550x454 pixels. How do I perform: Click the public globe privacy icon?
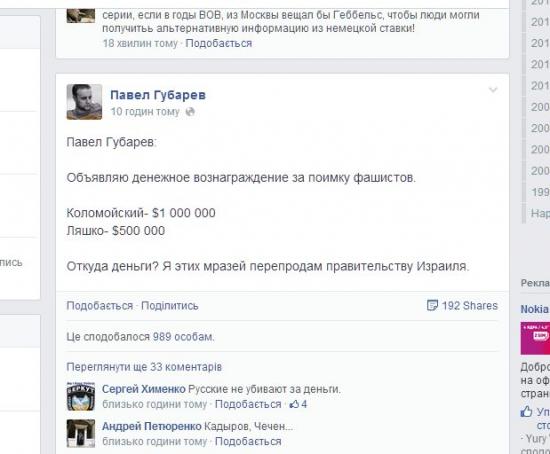pos(190,112)
